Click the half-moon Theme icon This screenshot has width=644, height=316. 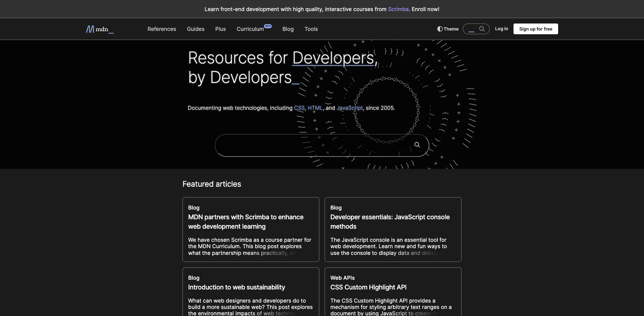click(x=440, y=29)
